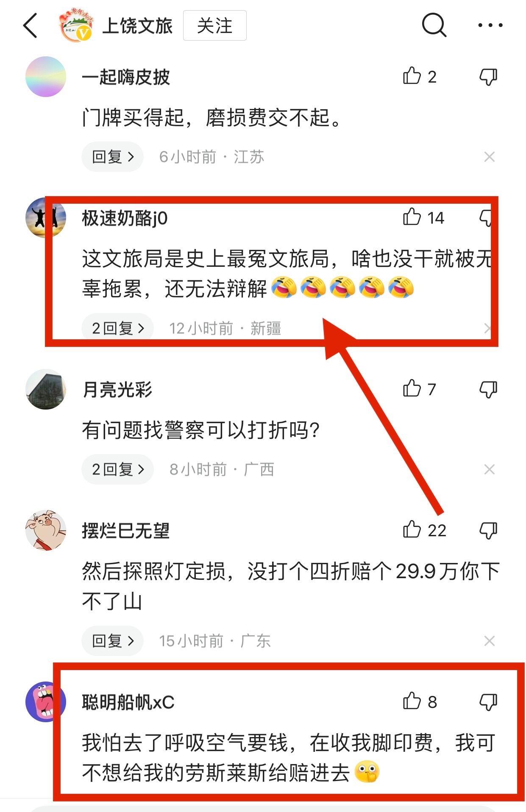
Task: Dislike the comment by 一起嗨皮披
Action: pyautogui.click(x=488, y=77)
